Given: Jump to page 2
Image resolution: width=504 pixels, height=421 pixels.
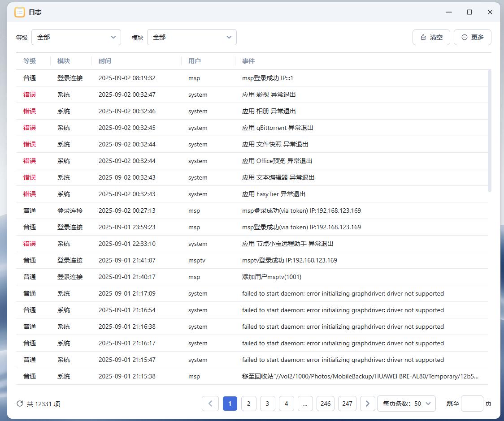Looking at the screenshot, I should pos(248,404).
